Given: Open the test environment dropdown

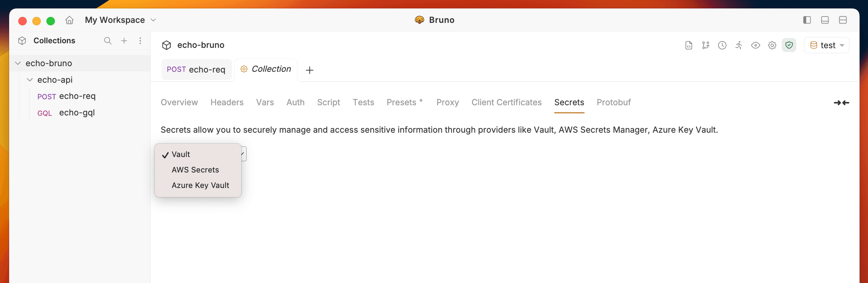Looking at the screenshot, I should (826, 45).
